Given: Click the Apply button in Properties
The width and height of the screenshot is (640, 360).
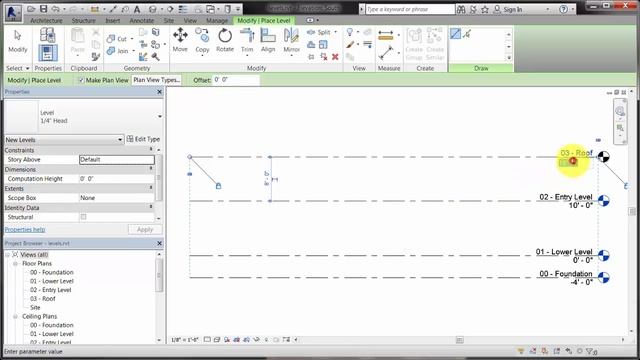Looking at the screenshot, I should [x=145, y=230].
